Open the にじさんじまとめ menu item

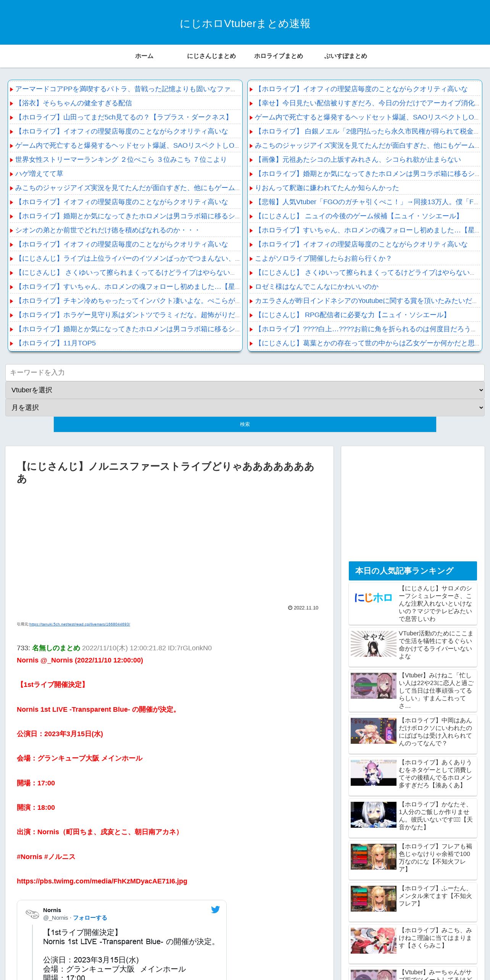tap(211, 56)
